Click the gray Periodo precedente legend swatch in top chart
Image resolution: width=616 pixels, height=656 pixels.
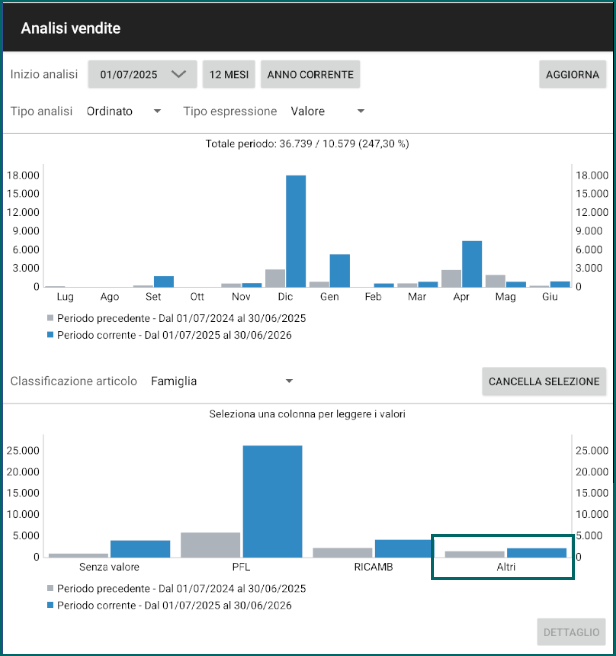[50, 318]
